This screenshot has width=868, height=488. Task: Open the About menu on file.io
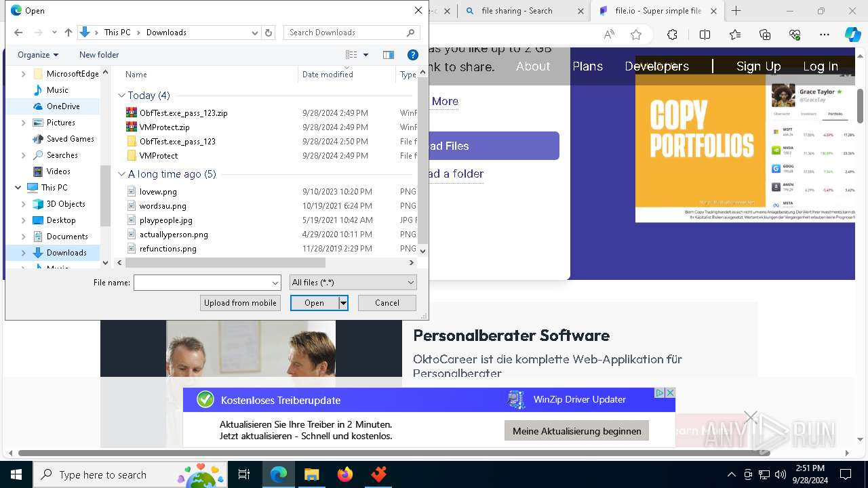pyautogui.click(x=533, y=66)
